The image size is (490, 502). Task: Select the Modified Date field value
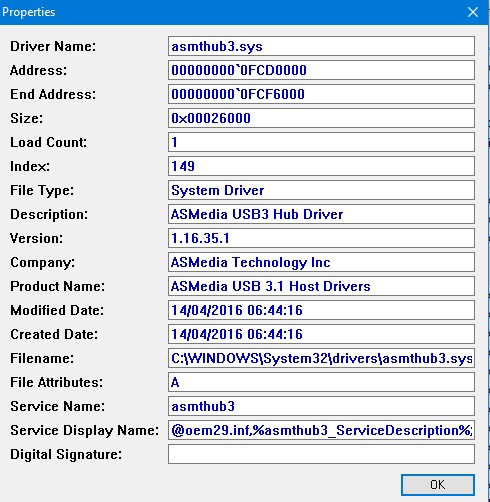(321, 310)
